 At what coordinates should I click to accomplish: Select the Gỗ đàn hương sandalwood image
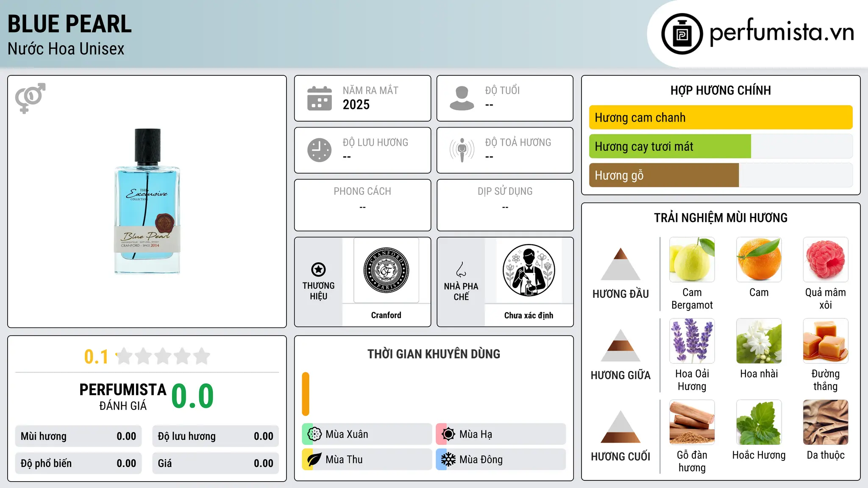[x=692, y=422]
